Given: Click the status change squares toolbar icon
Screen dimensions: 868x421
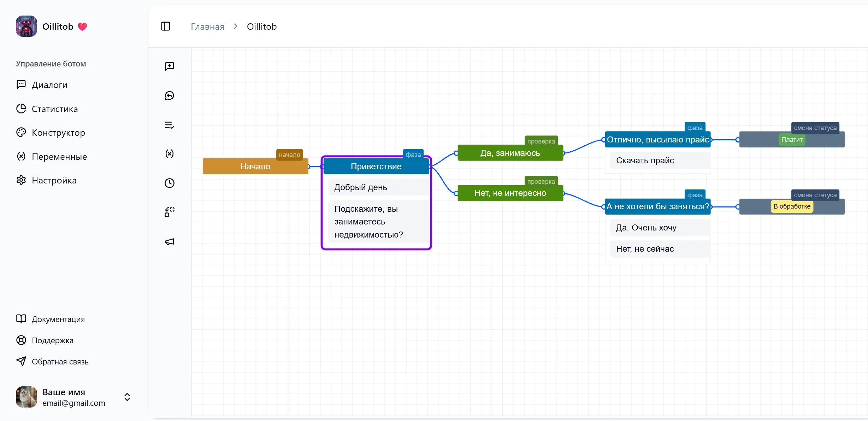Looking at the screenshot, I should click(x=170, y=212).
